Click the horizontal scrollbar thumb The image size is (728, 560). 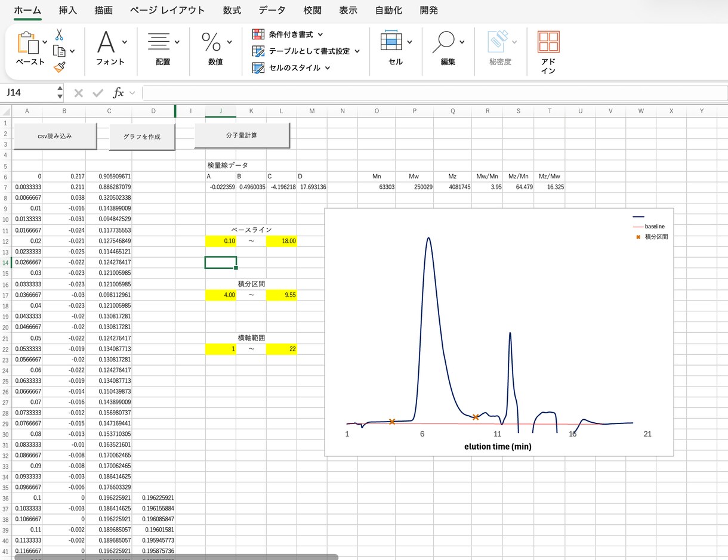point(176,557)
